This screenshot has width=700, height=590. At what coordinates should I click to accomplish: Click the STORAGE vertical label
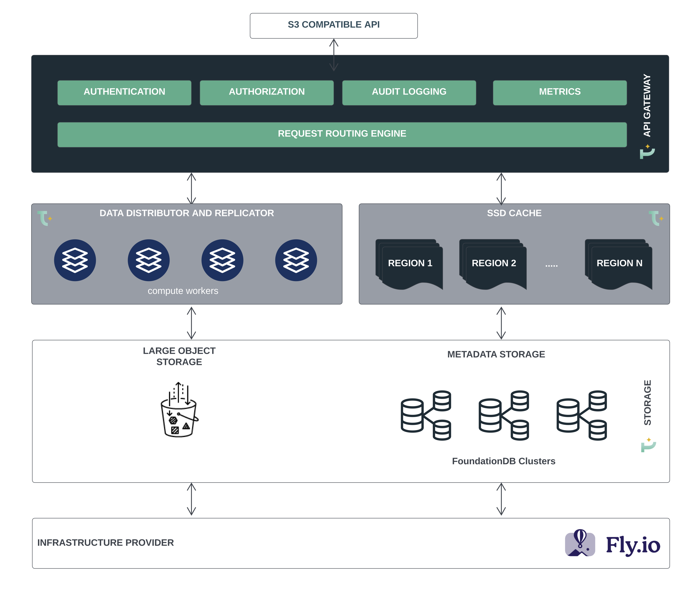648,403
